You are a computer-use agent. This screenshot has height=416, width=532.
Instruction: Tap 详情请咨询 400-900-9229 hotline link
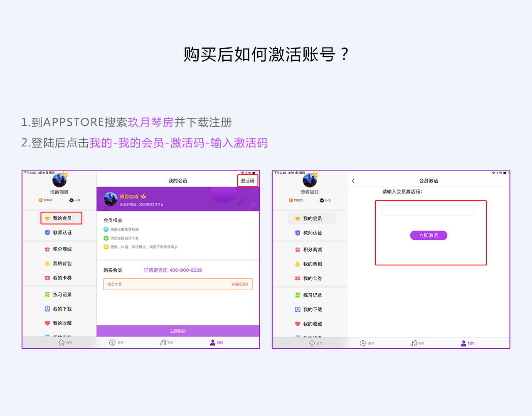(x=173, y=270)
